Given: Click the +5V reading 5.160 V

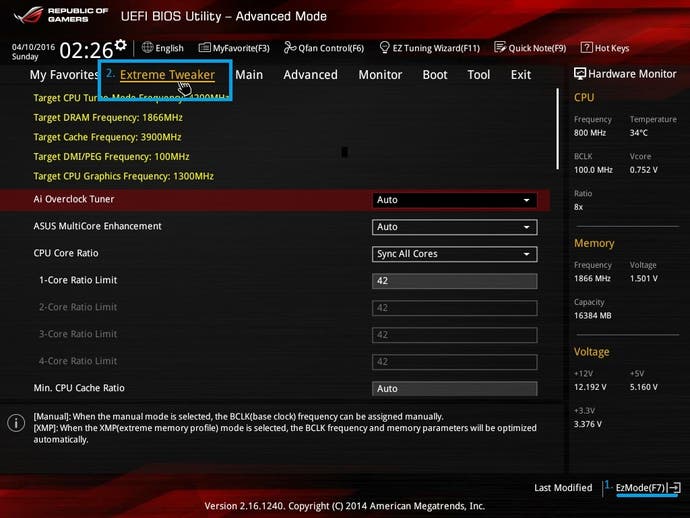Looking at the screenshot, I should coord(644,387).
